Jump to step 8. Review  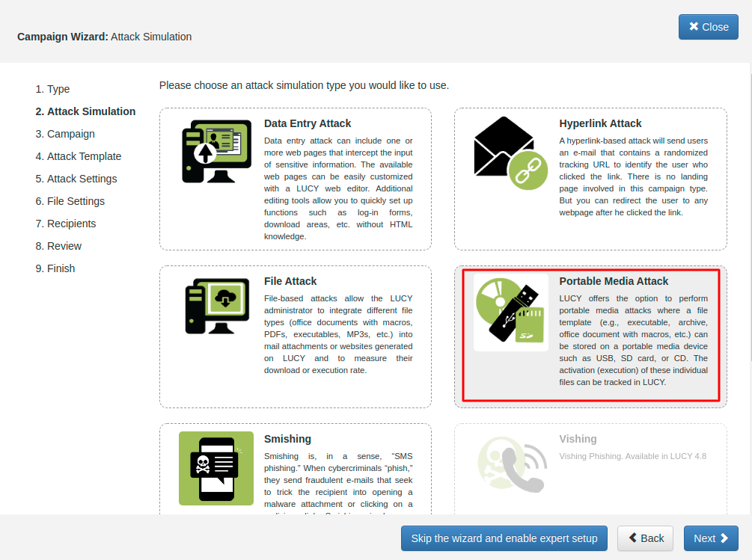tap(58, 246)
